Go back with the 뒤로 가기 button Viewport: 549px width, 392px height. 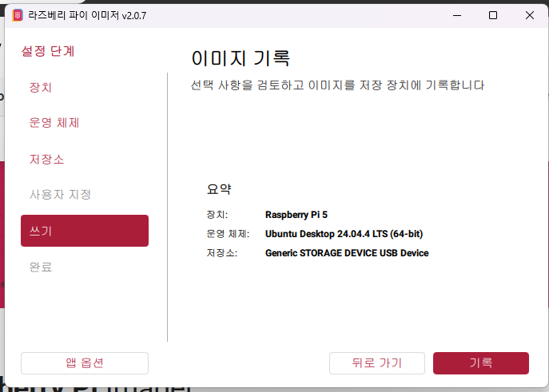pyautogui.click(x=377, y=363)
